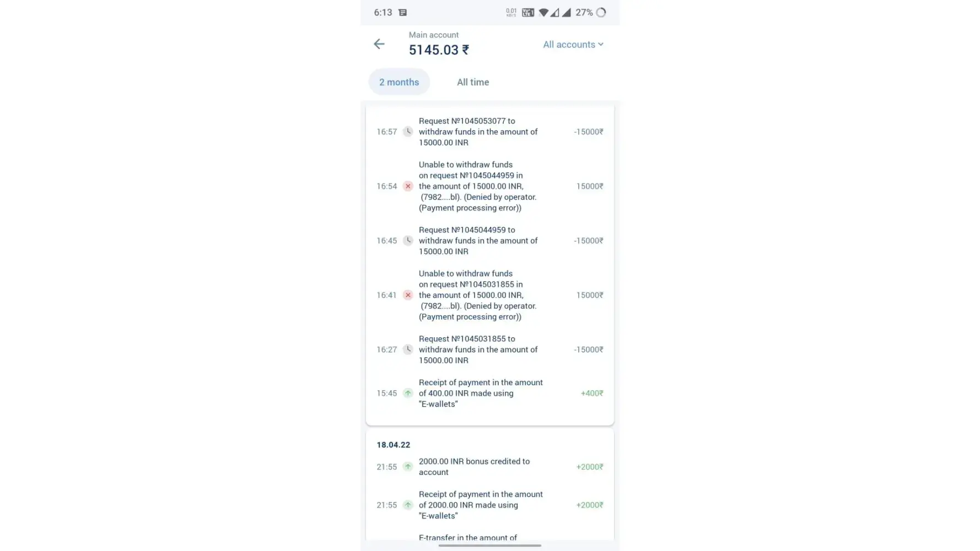Click pending clock icon at 16:45

[x=408, y=241]
